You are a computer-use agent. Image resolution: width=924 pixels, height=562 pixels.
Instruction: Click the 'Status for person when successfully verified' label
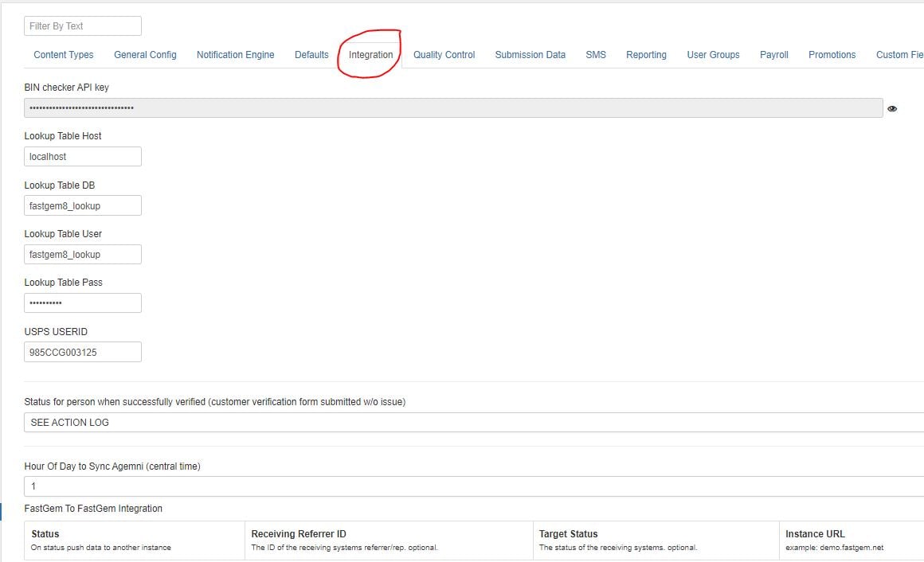click(215, 402)
